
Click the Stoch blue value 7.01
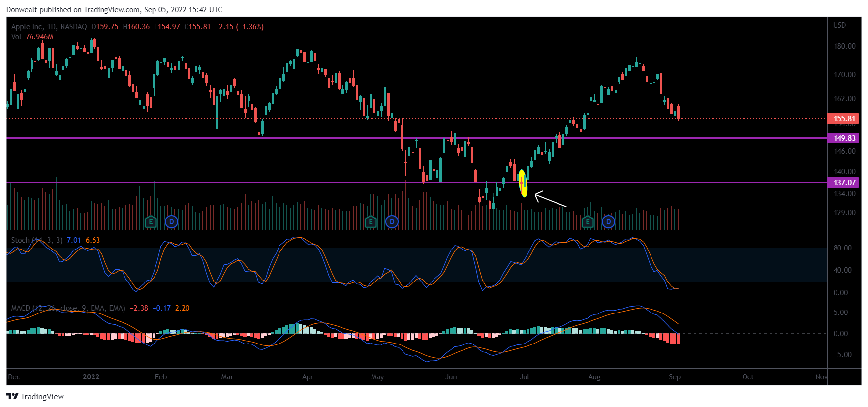point(74,240)
